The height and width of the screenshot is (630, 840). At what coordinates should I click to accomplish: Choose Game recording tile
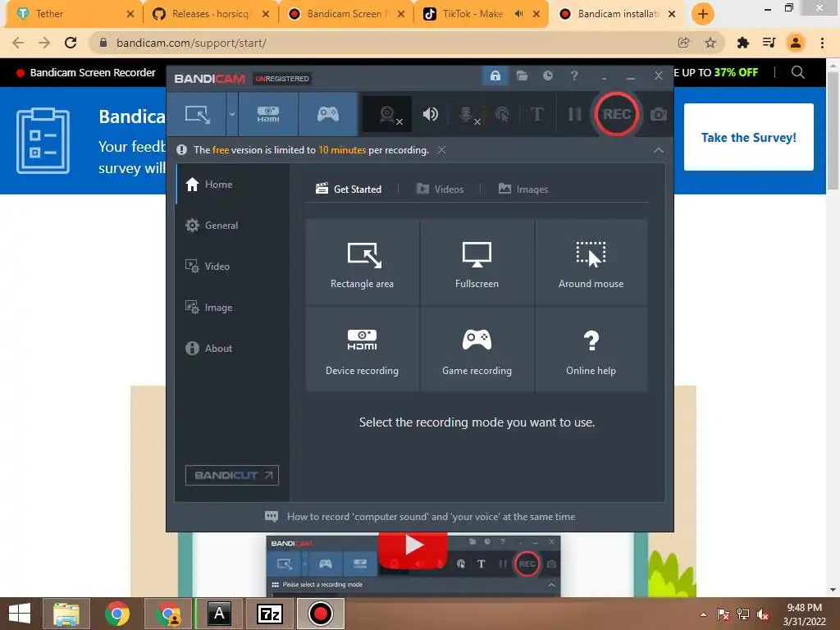[477, 349]
